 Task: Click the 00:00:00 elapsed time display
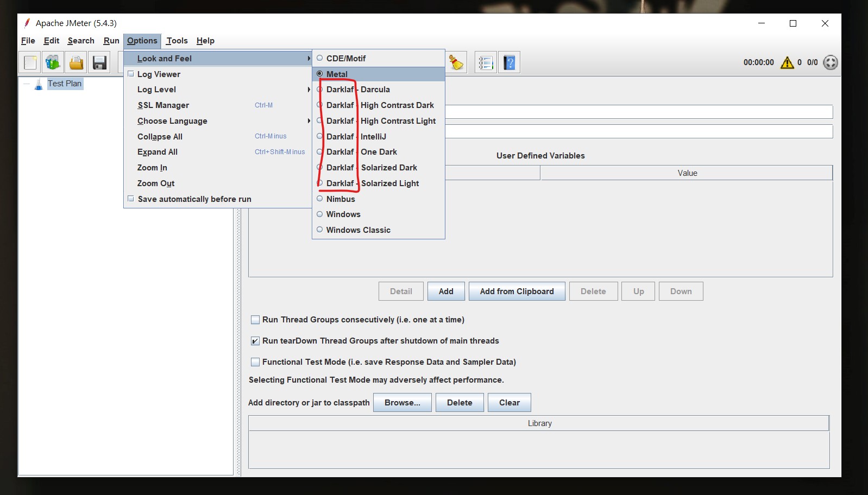click(758, 62)
